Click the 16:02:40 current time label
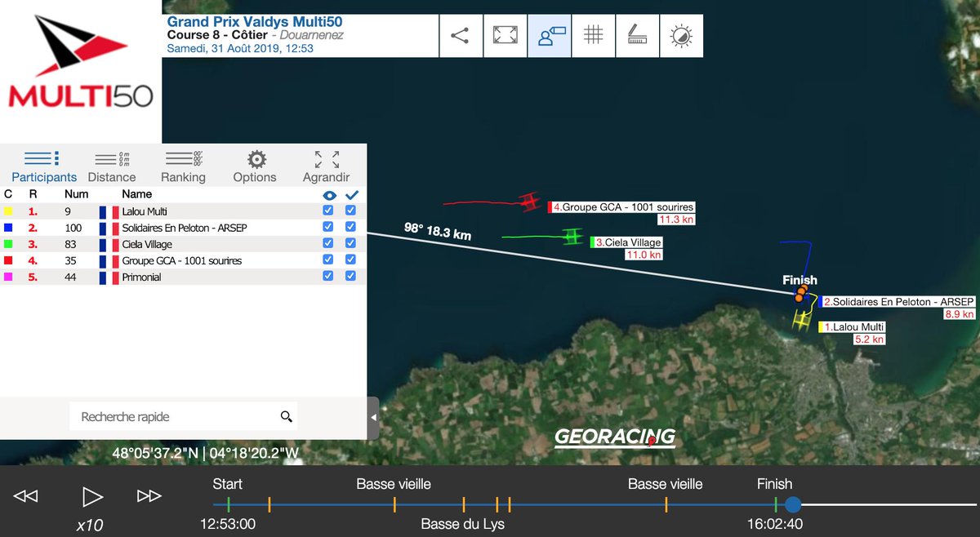This screenshot has width=980, height=537. (x=775, y=524)
